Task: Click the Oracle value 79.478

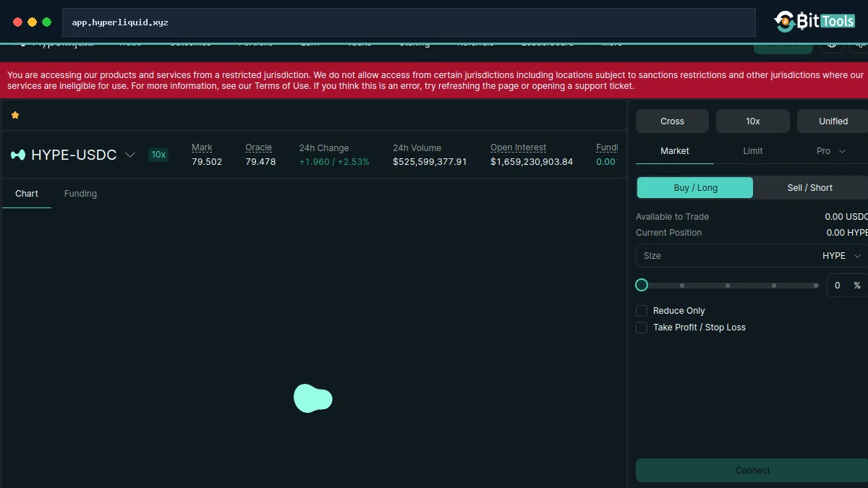Action: click(260, 162)
